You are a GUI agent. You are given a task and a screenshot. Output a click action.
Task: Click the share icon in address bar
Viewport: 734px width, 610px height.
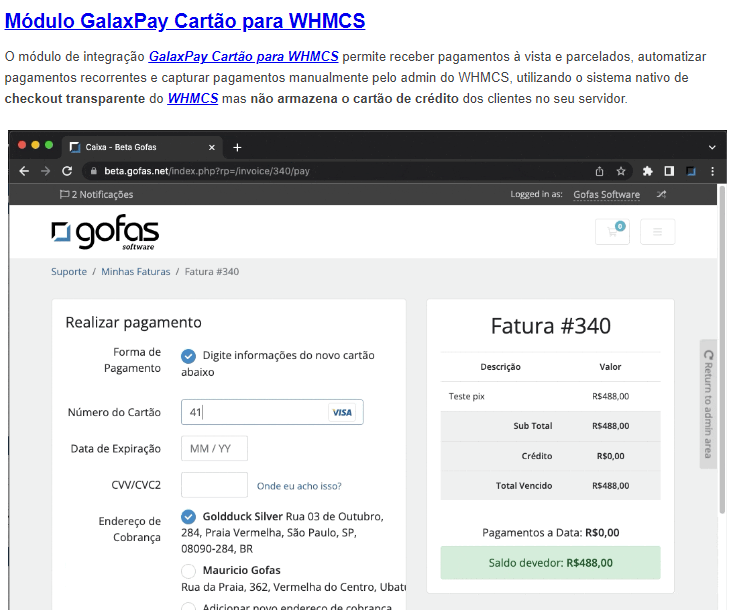(x=599, y=171)
